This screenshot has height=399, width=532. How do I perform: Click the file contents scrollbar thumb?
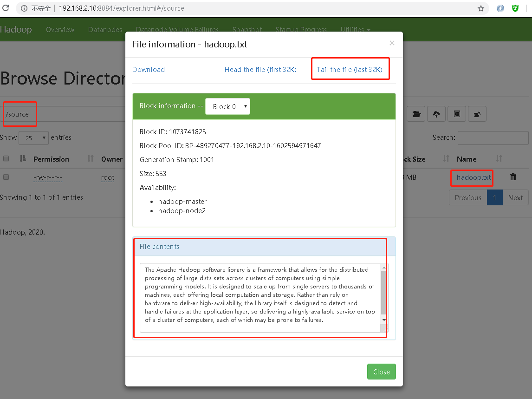(x=383, y=293)
